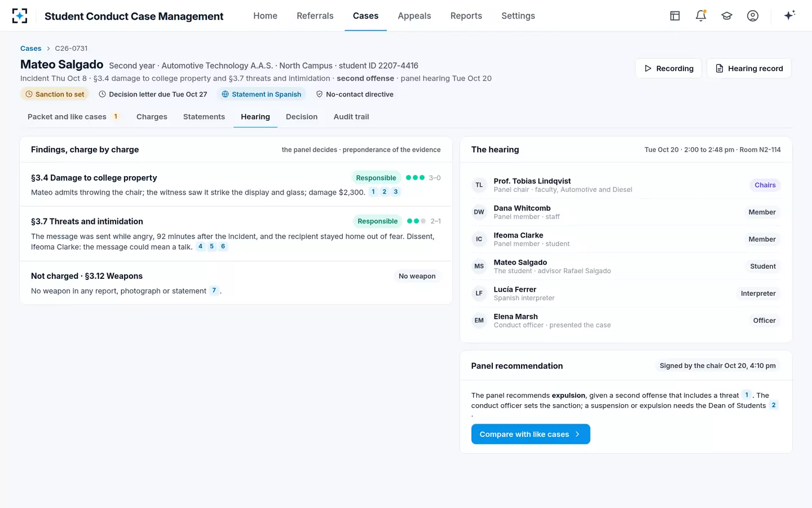Click the sparkle AI assistant icon
Screen dimensions: 812x508
point(789,15)
